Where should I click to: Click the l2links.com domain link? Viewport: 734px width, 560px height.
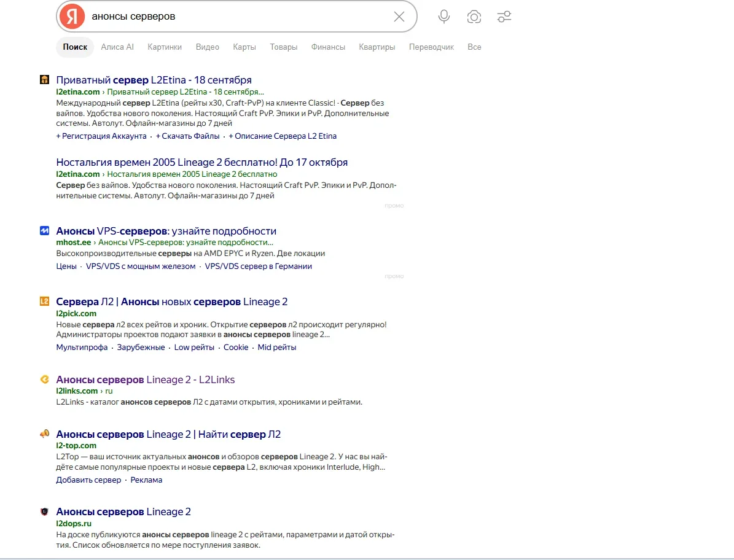(x=77, y=391)
